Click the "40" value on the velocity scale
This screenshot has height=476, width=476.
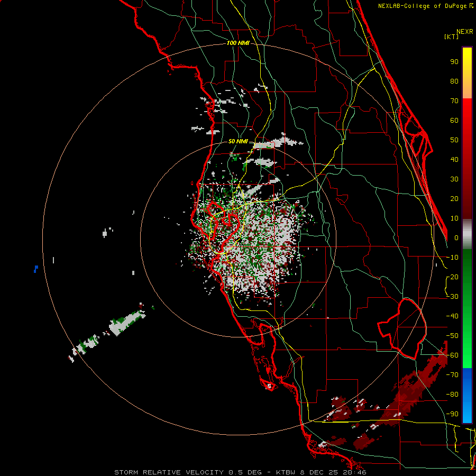click(454, 159)
